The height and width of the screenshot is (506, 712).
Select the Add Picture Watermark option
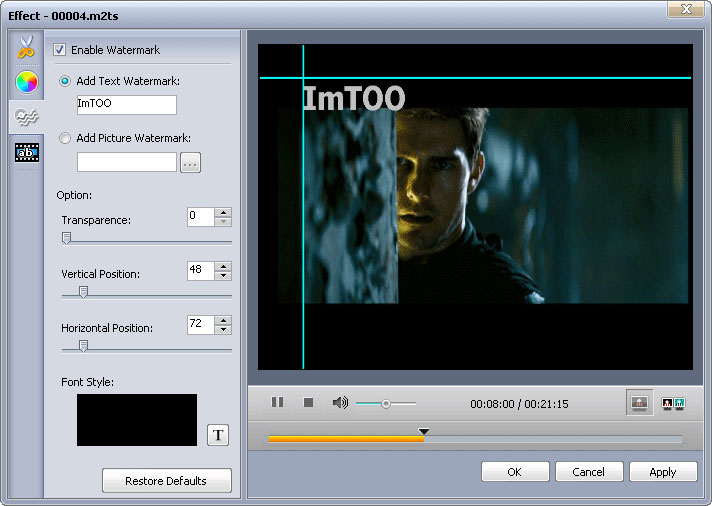coord(66,139)
